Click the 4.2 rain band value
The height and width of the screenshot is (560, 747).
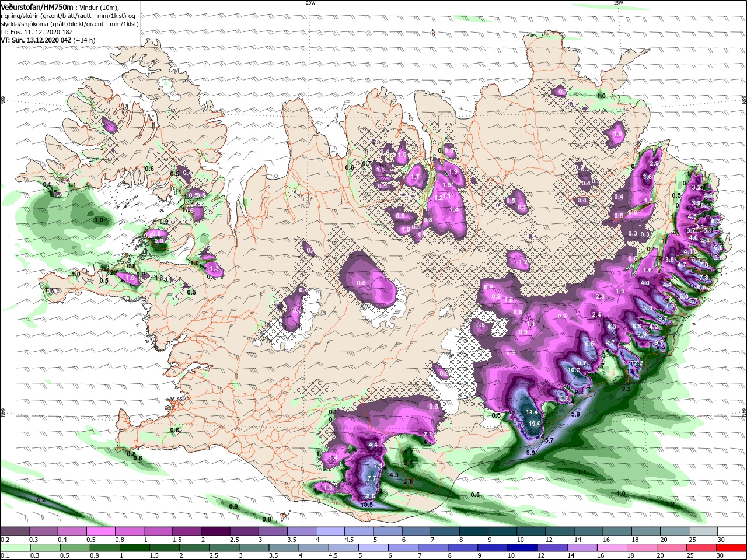pyautogui.click(x=41, y=501)
